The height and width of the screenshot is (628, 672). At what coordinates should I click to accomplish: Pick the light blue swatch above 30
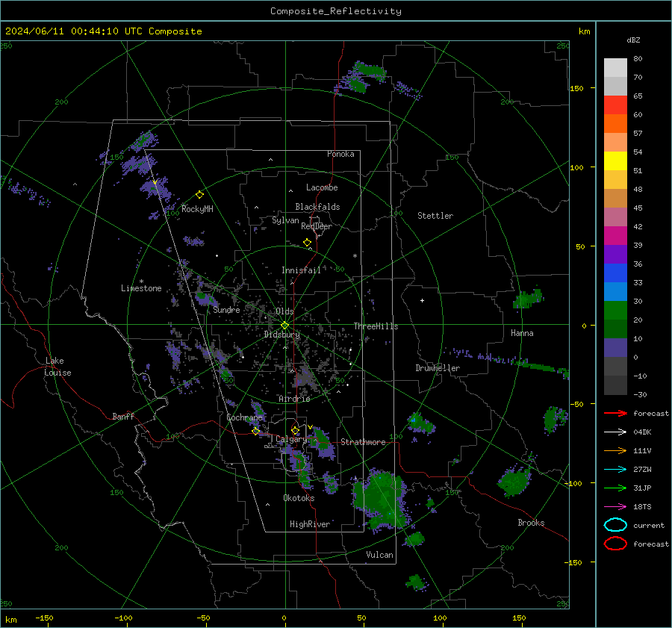[615, 291]
